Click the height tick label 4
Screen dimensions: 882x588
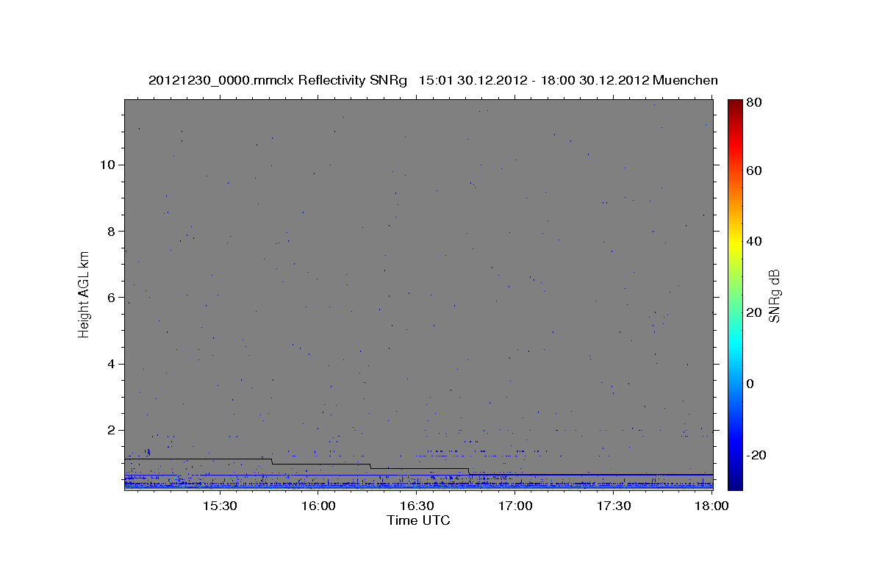click(x=112, y=364)
